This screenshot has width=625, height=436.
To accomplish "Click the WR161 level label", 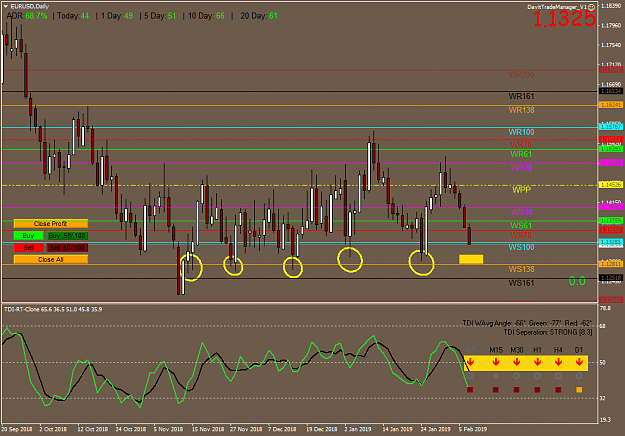I will (x=521, y=96).
